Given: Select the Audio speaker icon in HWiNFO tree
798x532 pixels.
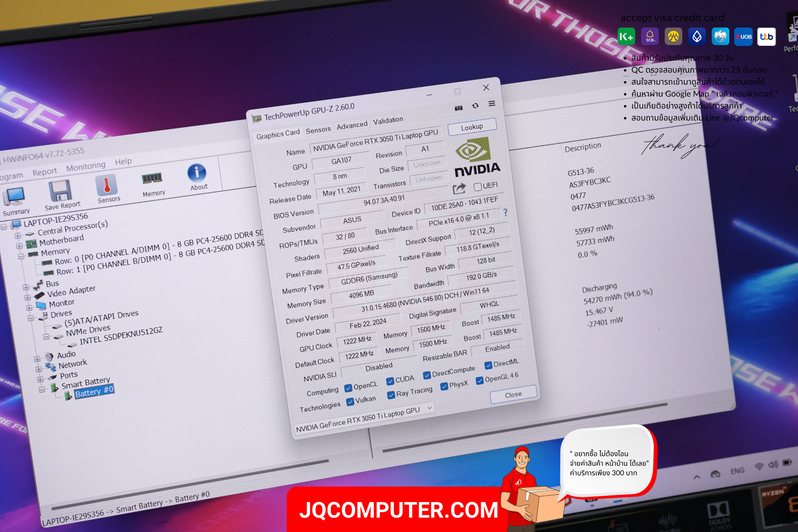Looking at the screenshot, I should pos(49,356).
